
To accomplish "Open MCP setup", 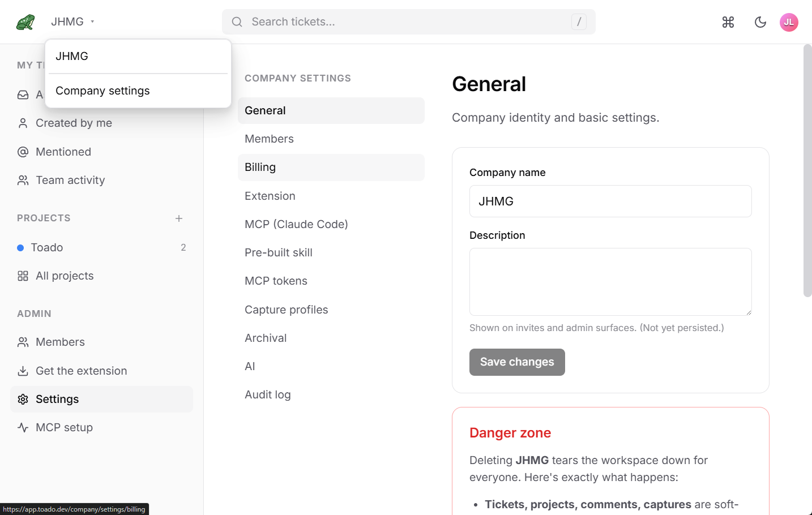I will (x=102, y=427).
